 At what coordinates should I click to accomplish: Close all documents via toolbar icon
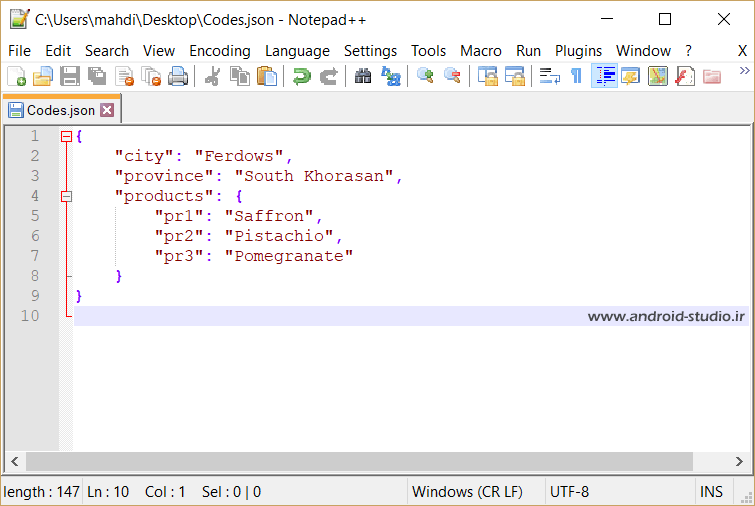click(x=151, y=76)
